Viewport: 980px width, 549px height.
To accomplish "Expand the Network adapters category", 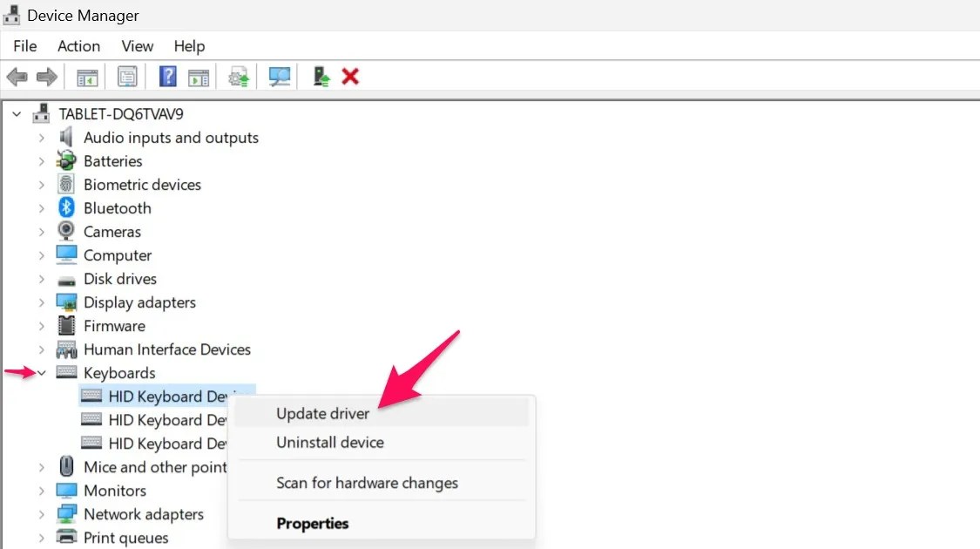I will pos(42,513).
